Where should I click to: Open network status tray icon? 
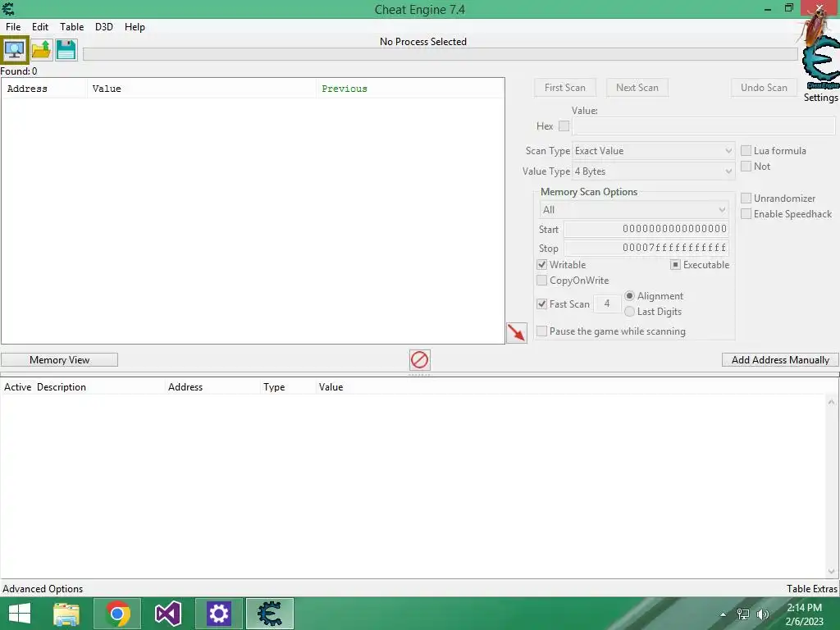point(743,614)
